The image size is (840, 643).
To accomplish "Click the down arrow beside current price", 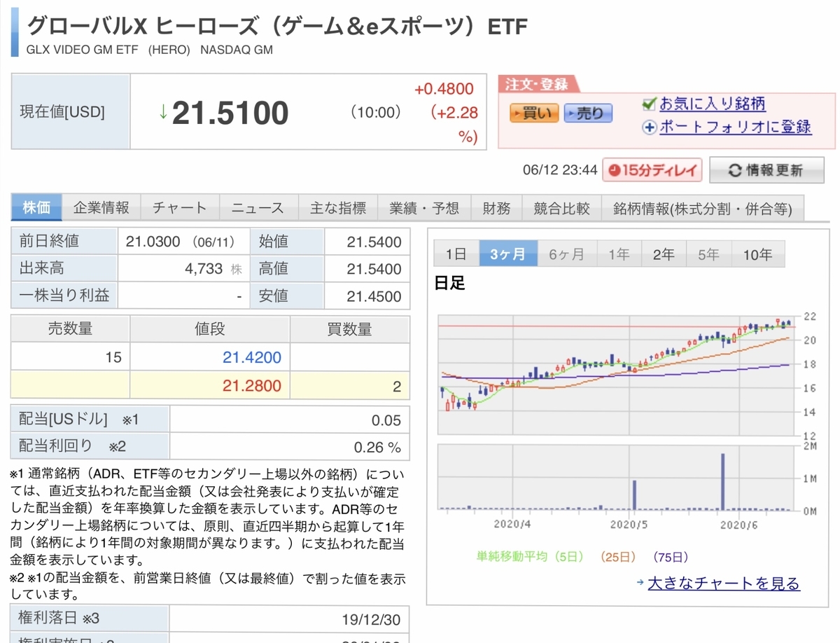I will pyautogui.click(x=163, y=112).
